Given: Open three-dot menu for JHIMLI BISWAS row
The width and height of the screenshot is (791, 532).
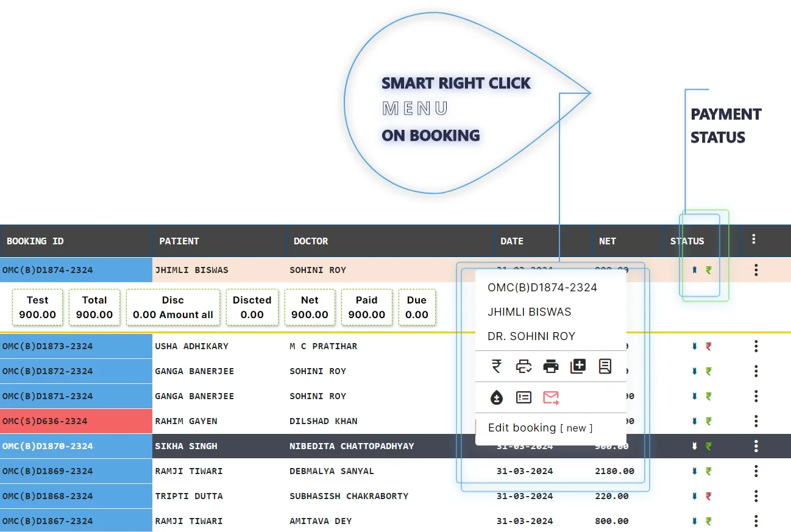Looking at the screenshot, I should click(x=756, y=270).
